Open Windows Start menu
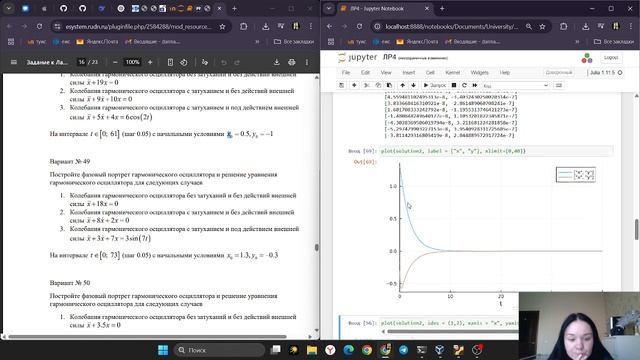This screenshot has width=640, height=360. pos(163,350)
